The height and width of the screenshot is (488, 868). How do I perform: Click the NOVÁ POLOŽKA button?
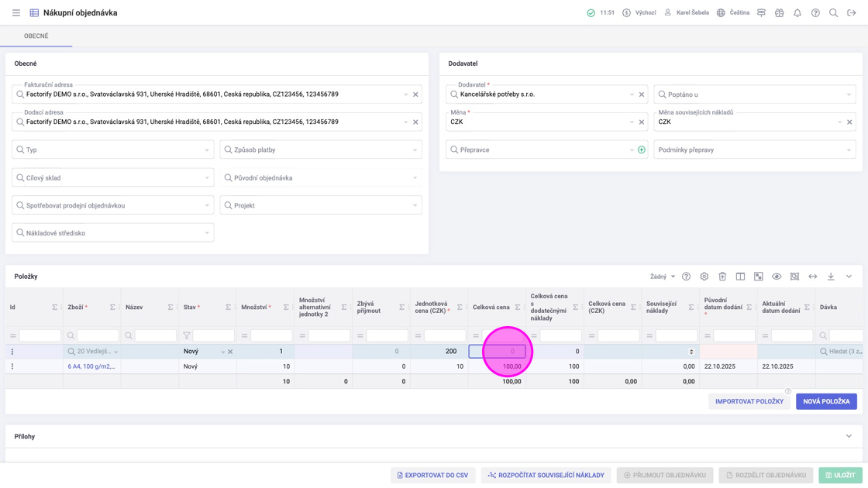826,401
